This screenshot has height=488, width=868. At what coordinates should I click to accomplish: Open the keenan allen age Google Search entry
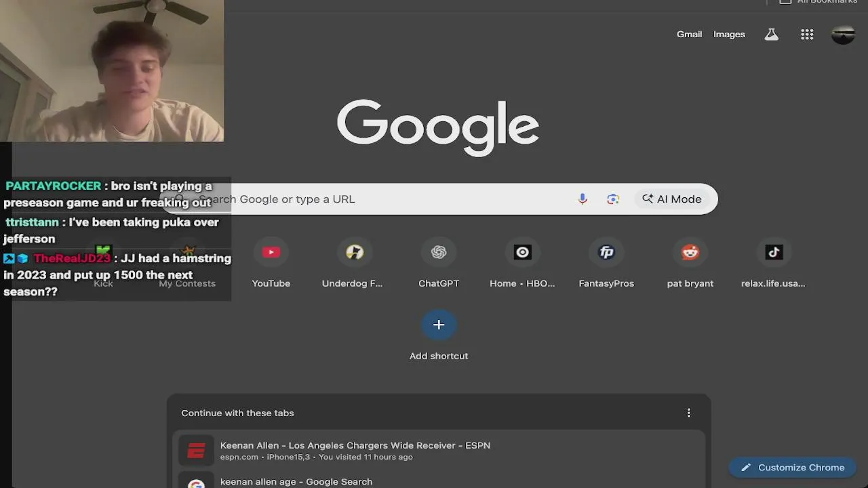(439, 480)
